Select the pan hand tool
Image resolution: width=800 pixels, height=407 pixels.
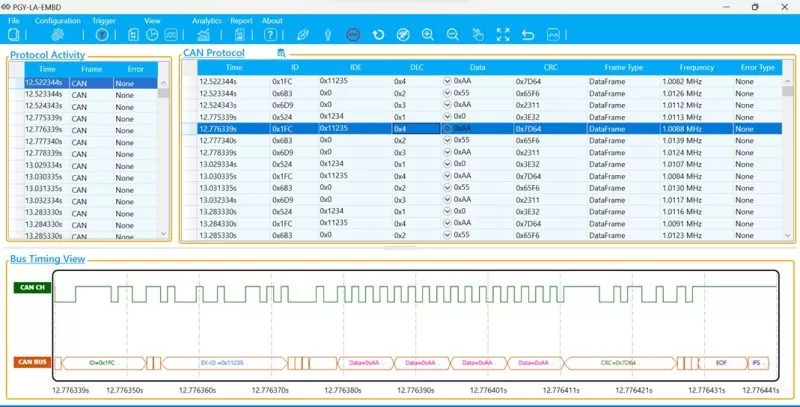click(478, 35)
